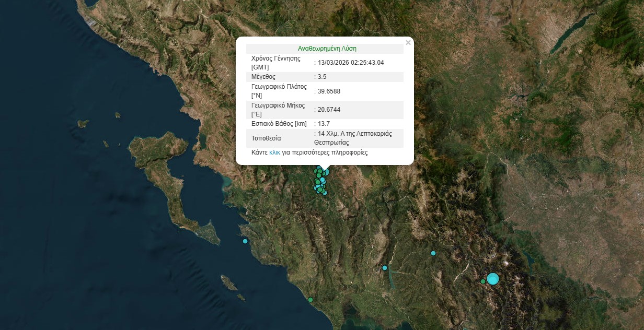This screenshot has width=644, height=330.
Task: Click the magnitude value 3.5
Action: pos(322,77)
